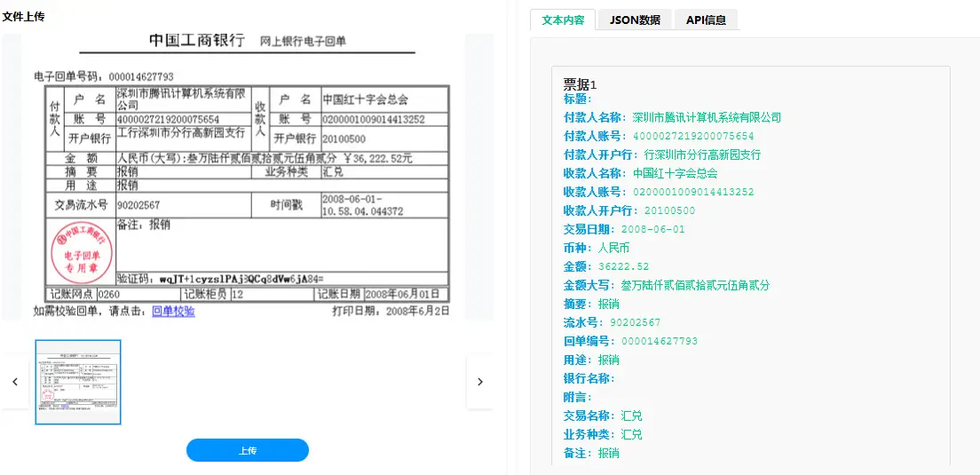Click the 验证码 line on receipt
This screenshot has width=980, height=475.
[x=220, y=278]
